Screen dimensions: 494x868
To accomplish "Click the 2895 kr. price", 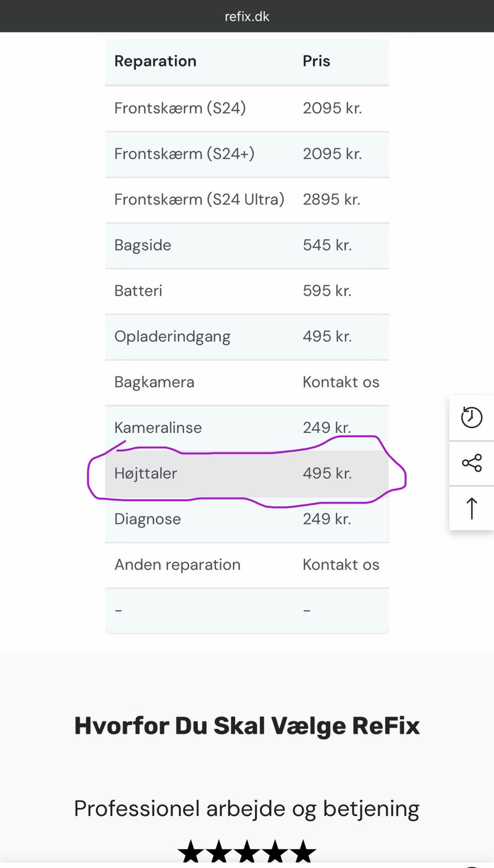I will point(331,199).
